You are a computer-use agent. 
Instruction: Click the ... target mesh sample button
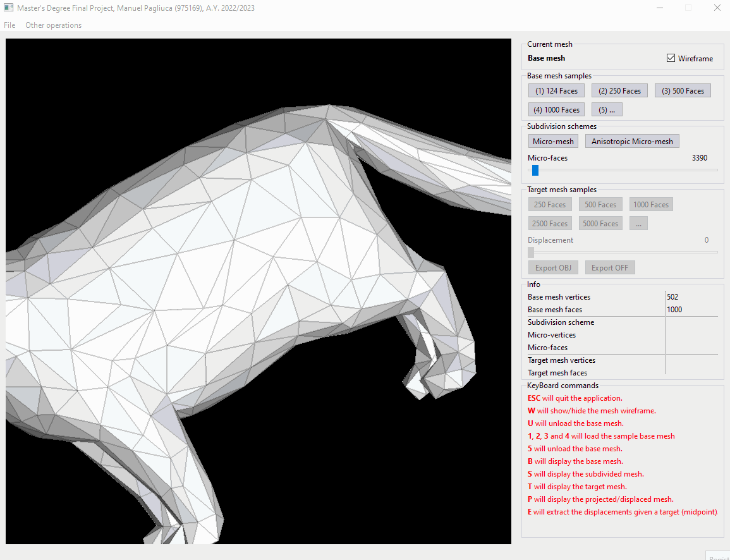[638, 222]
